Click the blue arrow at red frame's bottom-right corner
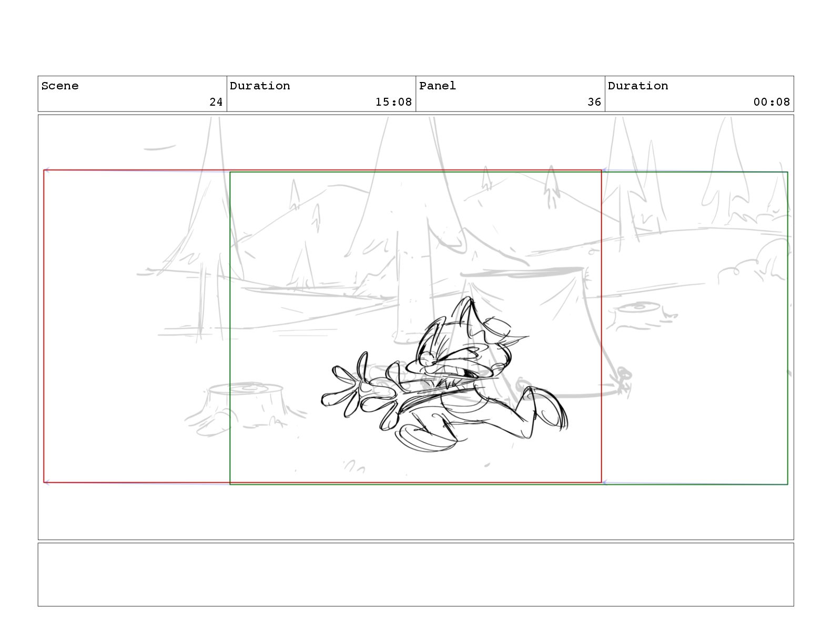The height and width of the screenshot is (644, 832). 605,482
